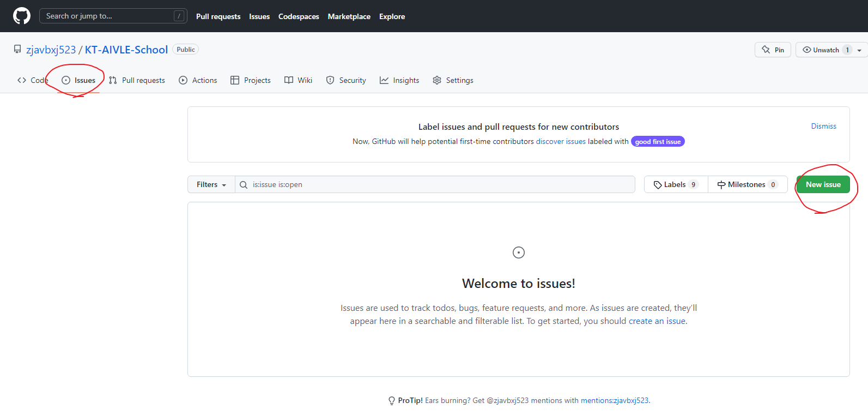Screen dimensions: 868x415
Task: Switch to the Pull requests repository tab
Action: point(137,80)
